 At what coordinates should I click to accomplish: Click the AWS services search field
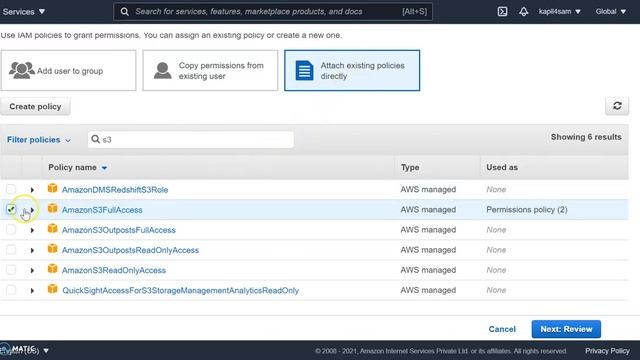pyautogui.click(x=273, y=11)
